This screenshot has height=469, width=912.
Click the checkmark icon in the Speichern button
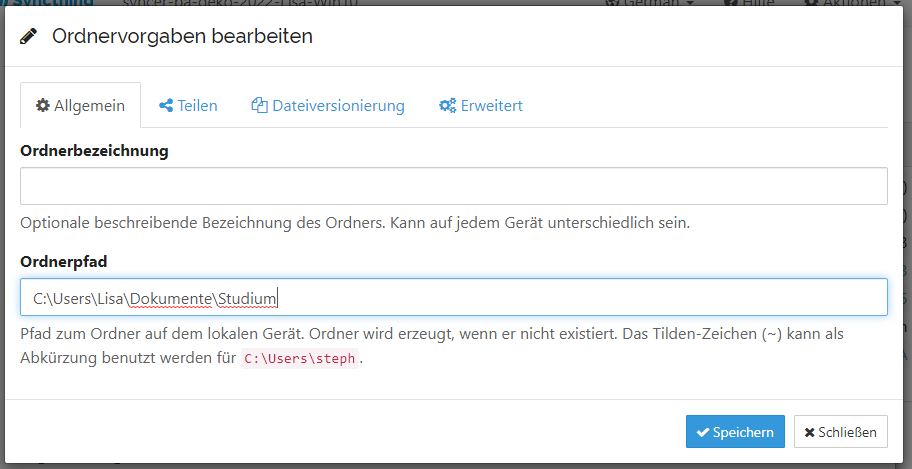[x=703, y=432]
